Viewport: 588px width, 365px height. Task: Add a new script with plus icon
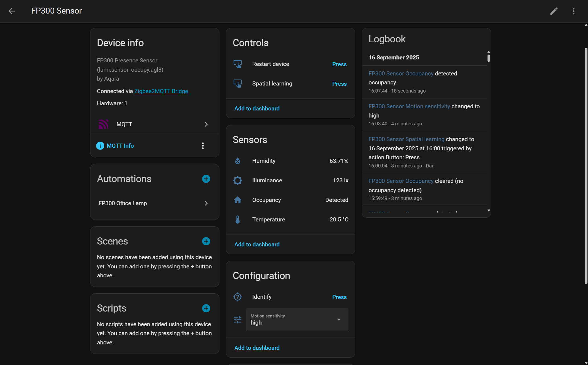coord(206,308)
